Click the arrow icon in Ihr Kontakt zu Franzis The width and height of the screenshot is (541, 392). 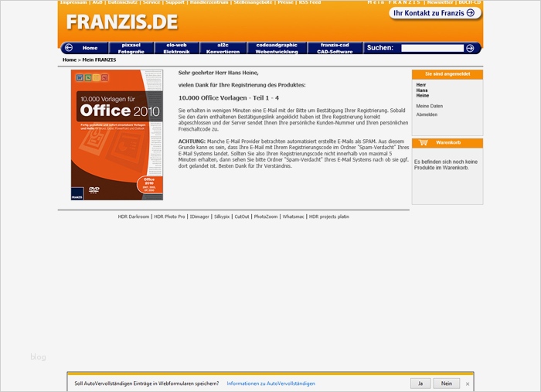(x=470, y=13)
